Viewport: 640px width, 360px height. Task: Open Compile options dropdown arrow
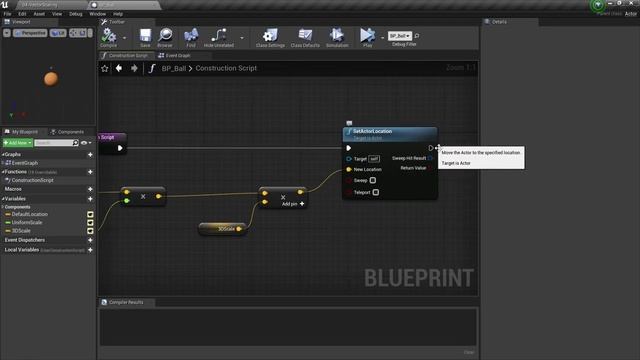pyautogui.click(x=124, y=38)
